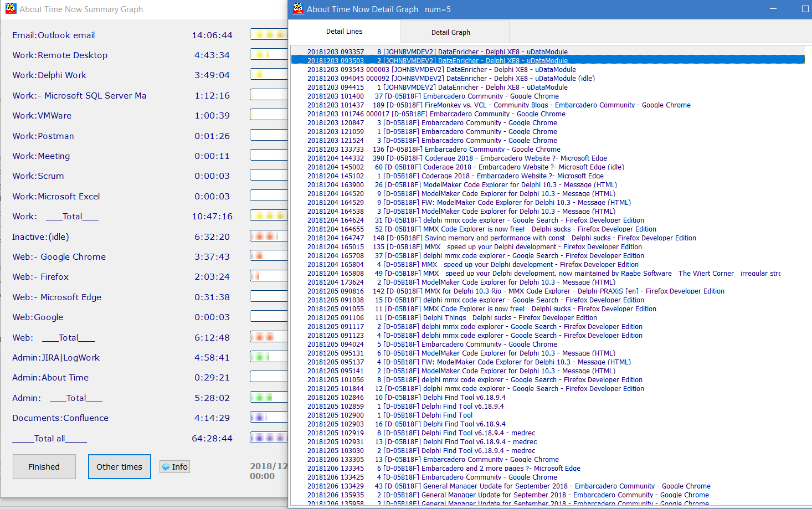Select the highlighted 20181203 093503 DataEnricher row

point(438,60)
